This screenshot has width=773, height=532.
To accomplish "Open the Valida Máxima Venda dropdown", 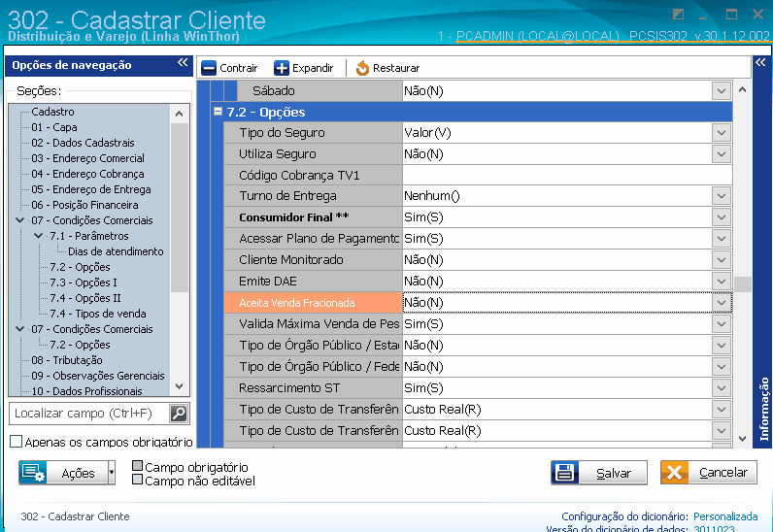I will [722, 324].
